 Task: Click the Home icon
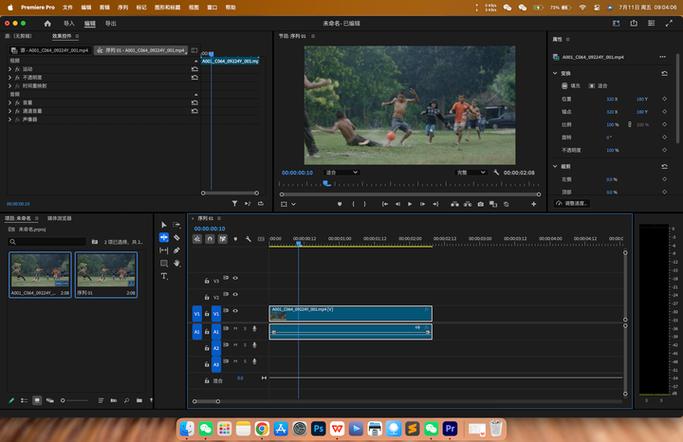(47, 24)
